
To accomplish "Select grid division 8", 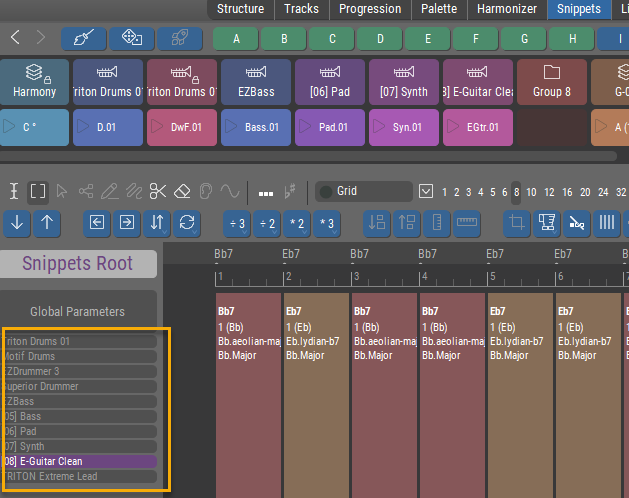I will pos(516,192).
